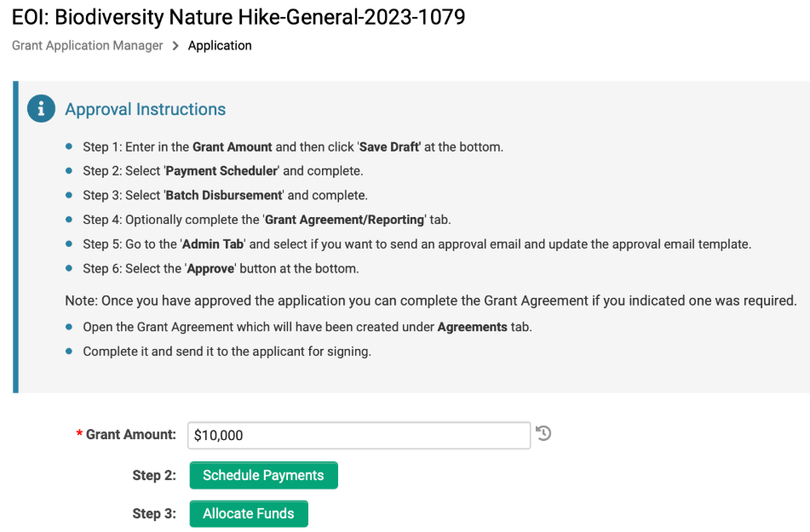
Task: Click the 'Step 2:' form label
Action: click(x=154, y=475)
